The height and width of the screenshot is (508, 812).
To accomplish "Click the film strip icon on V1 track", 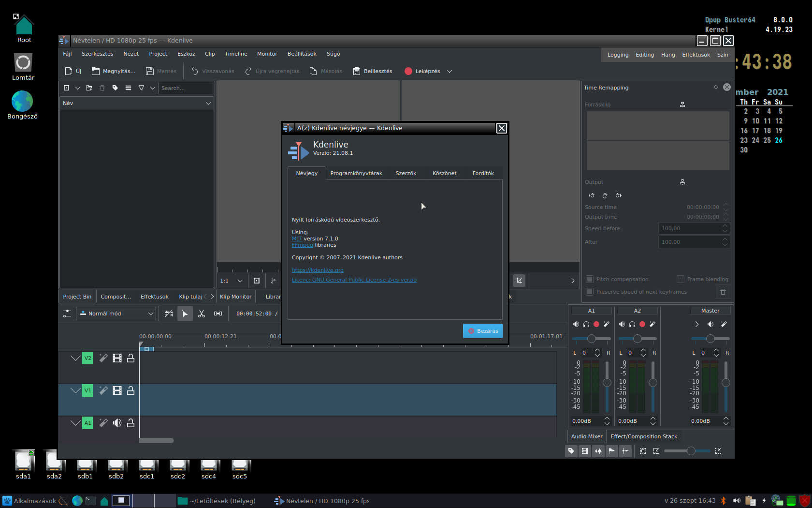I will [117, 390].
